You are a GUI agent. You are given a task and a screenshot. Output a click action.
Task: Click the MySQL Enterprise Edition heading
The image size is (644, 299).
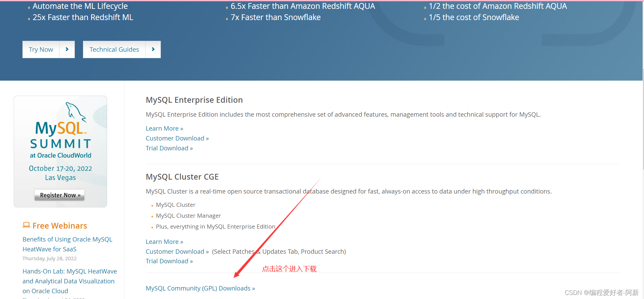[194, 100]
